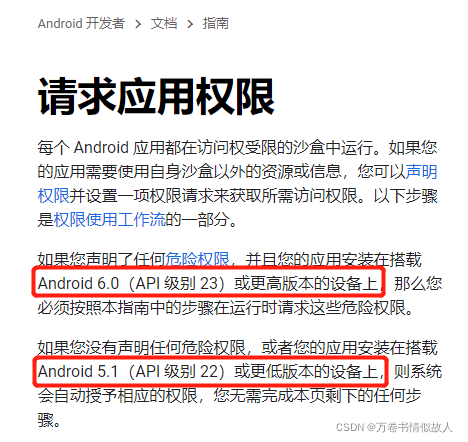Screen dimensions: 468x442
Task: Click the line starting 如果您声明了任何
Action: click(229, 259)
